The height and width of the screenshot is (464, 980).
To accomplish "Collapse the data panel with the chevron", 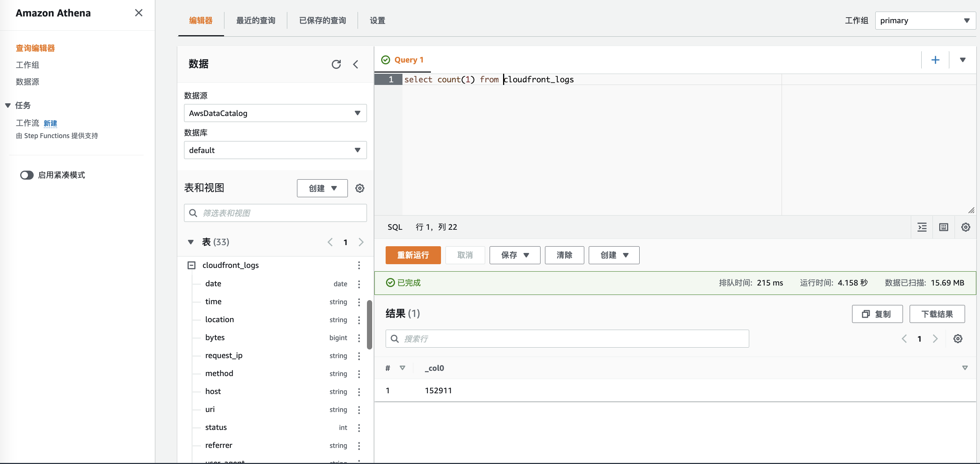I will [x=356, y=64].
